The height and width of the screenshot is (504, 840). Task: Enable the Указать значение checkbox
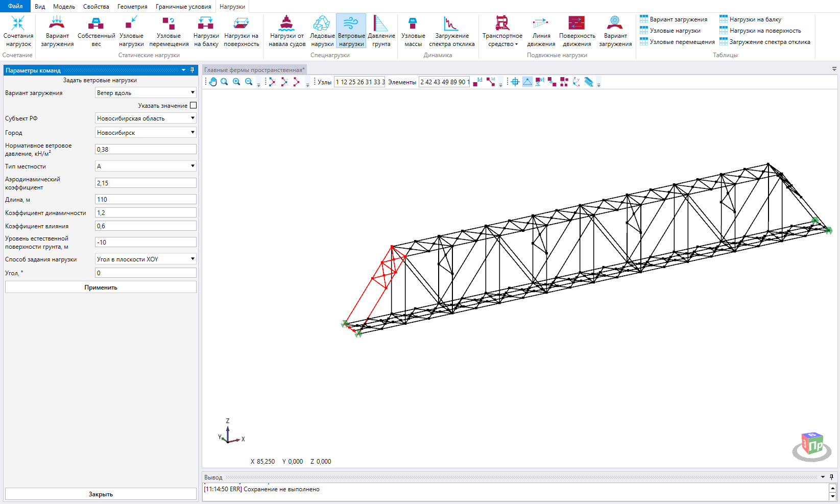click(x=193, y=105)
